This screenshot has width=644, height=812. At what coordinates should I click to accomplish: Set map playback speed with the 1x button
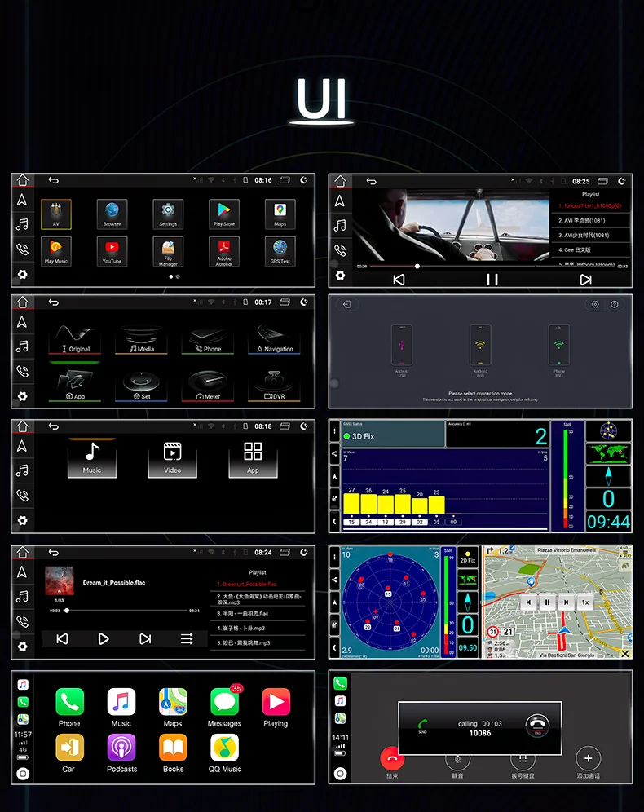[585, 602]
